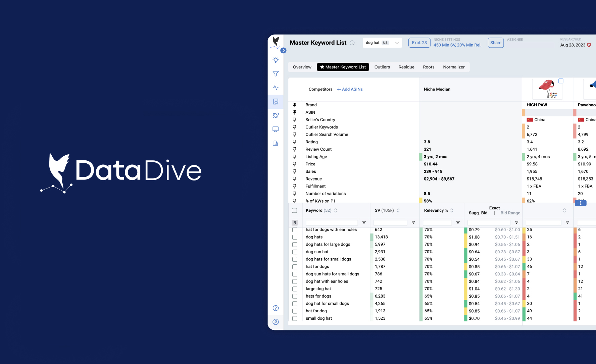The image size is (596, 364).
Task: Click the Keyword column filter funnel icon
Action: (364, 222)
